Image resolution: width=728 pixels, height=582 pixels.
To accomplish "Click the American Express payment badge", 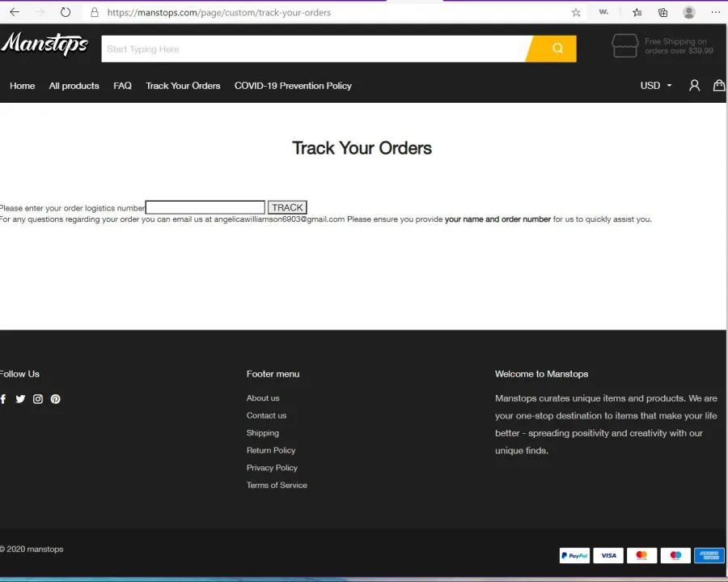I will click(x=709, y=555).
